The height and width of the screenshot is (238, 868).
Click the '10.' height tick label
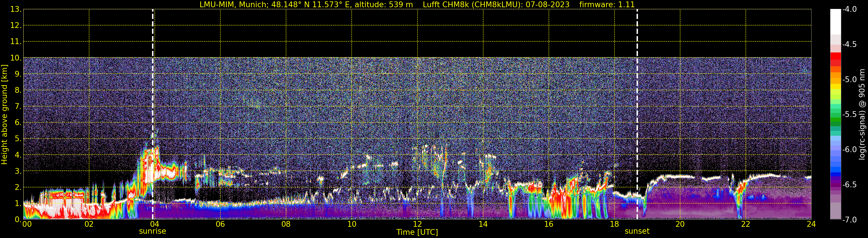click(x=16, y=58)
